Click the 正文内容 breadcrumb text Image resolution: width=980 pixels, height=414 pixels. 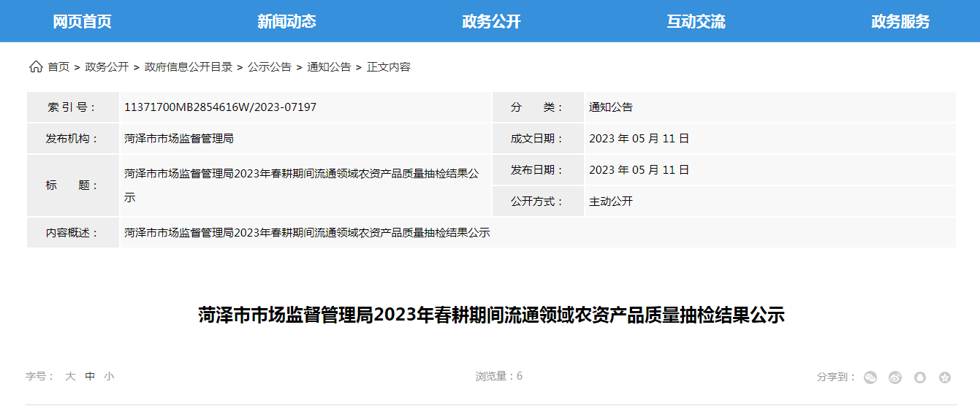[x=389, y=67]
